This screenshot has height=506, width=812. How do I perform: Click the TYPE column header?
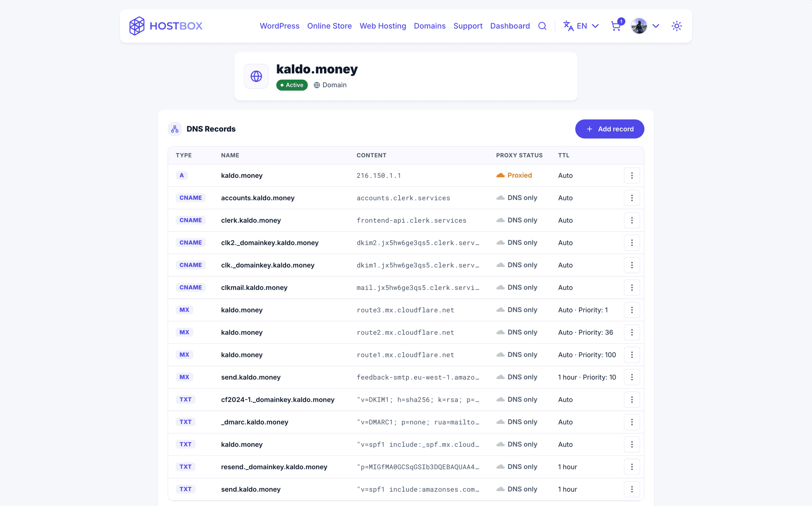coord(184,155)
